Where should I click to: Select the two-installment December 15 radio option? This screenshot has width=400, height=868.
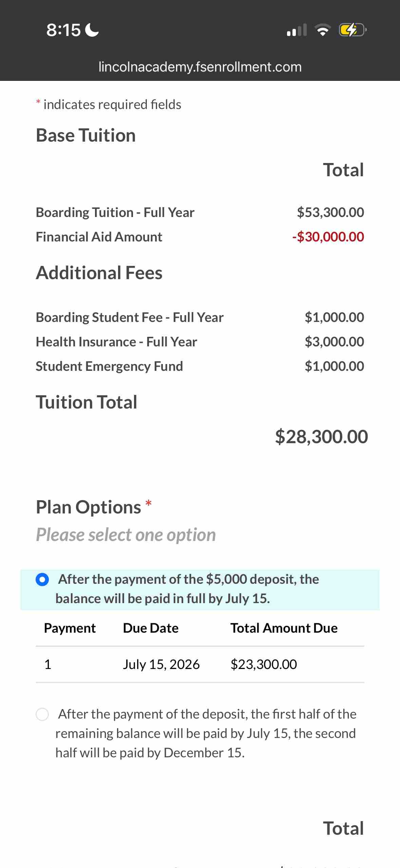pyautogui.click(x=42, y=715)
